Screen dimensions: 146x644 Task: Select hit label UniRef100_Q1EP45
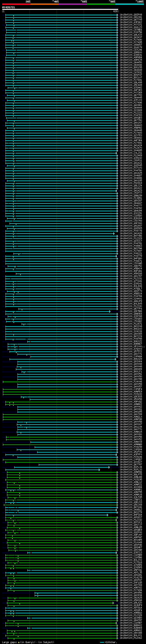(x=131, y=165)
